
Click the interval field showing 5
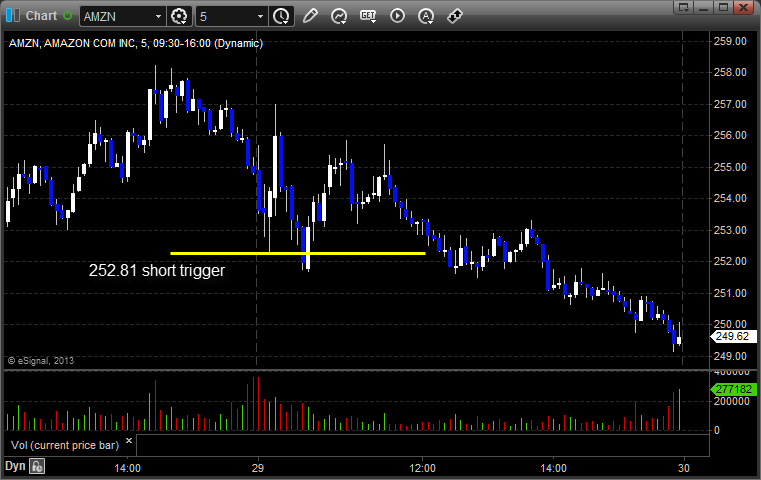226,17
